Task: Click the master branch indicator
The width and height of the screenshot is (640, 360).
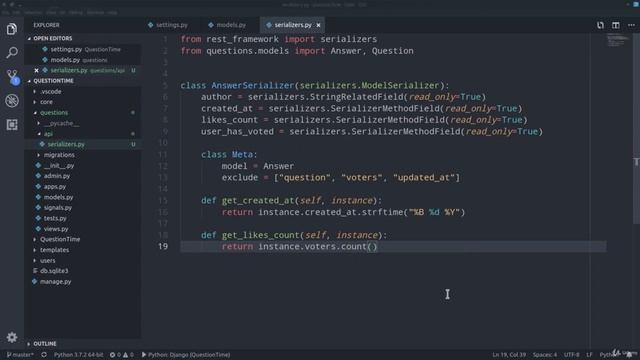Action: (20, 355)
